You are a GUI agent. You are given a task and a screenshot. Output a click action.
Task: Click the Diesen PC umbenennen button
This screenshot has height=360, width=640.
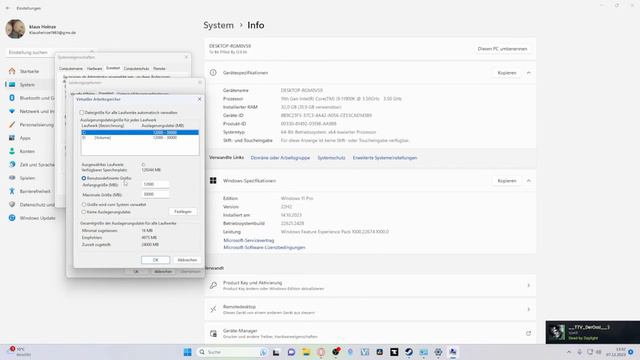coord(502,49)
